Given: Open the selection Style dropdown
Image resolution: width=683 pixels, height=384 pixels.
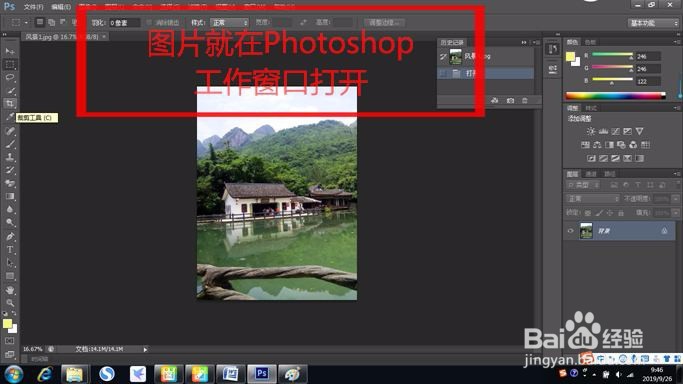Looking at the screenshot, I should (x=229, y=23).
